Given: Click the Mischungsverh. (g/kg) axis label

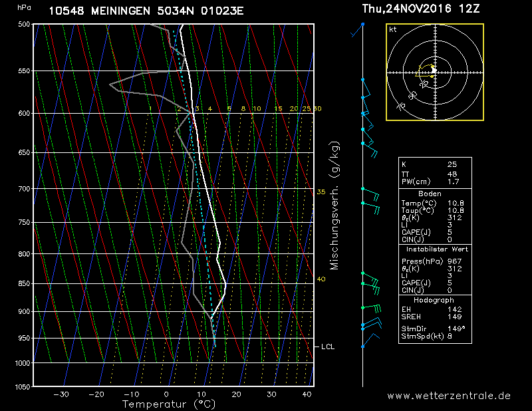Looking at the screenshot, I should click(334, 205).
